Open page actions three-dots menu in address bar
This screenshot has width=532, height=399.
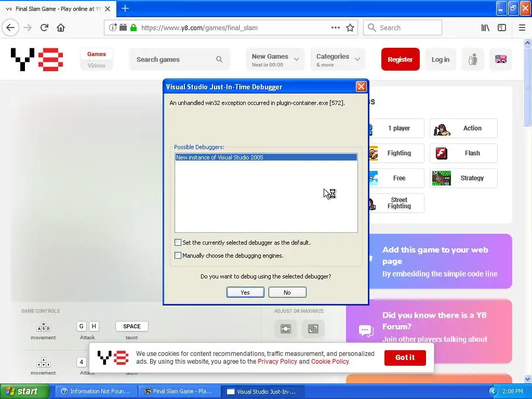(335, 28)
